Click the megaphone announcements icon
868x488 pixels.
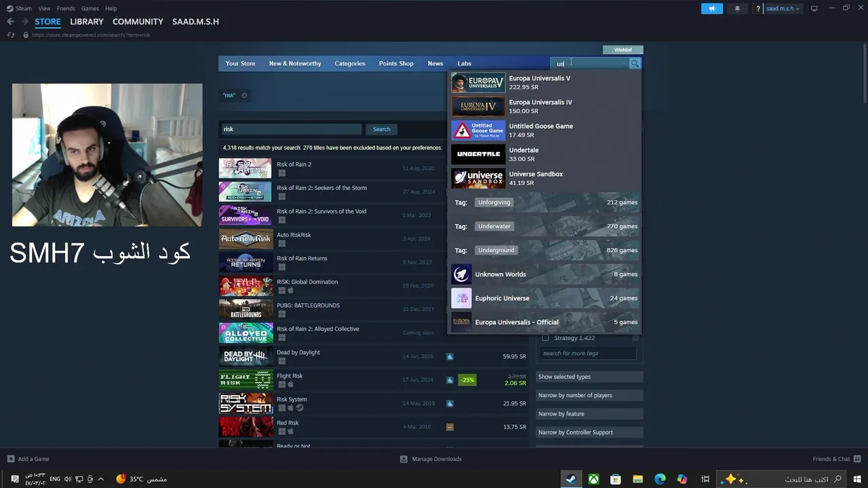(712, 9)
